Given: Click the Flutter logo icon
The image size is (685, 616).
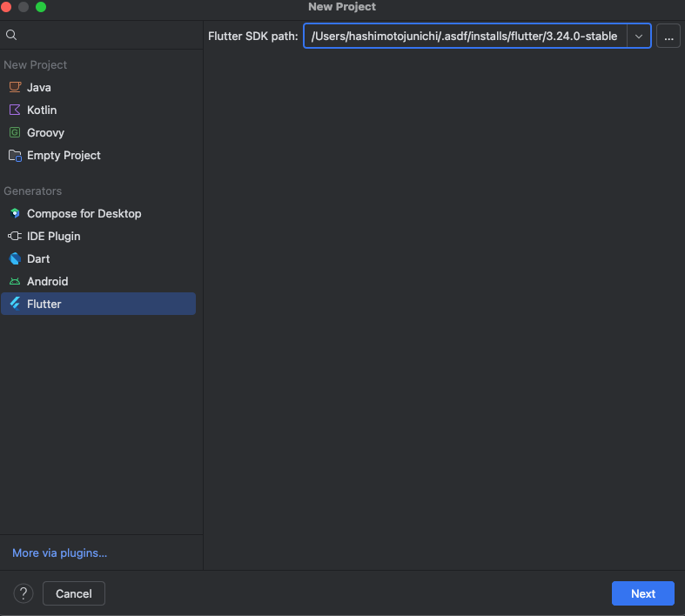Looking at the screenshot, I should [15, 304].
